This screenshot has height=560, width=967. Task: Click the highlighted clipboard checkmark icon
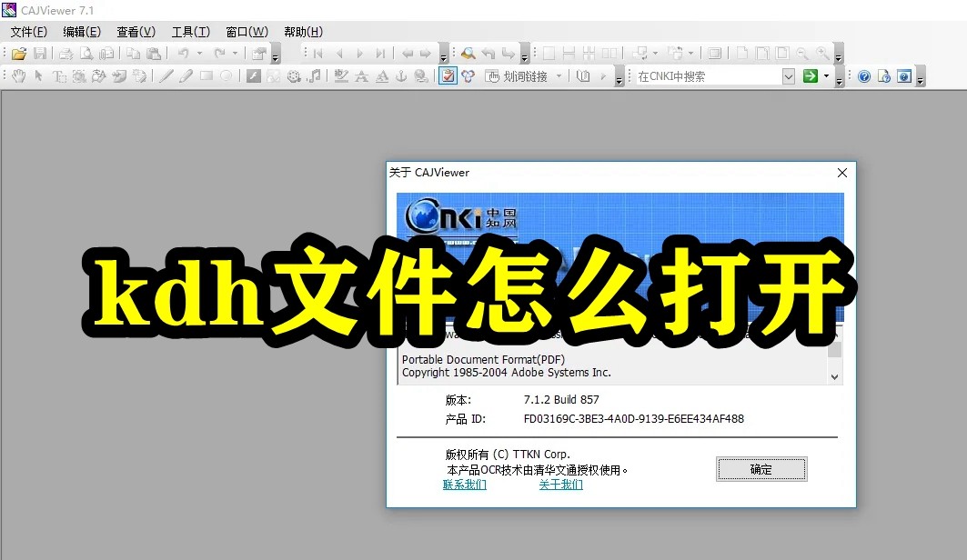(x=448, y=75)
